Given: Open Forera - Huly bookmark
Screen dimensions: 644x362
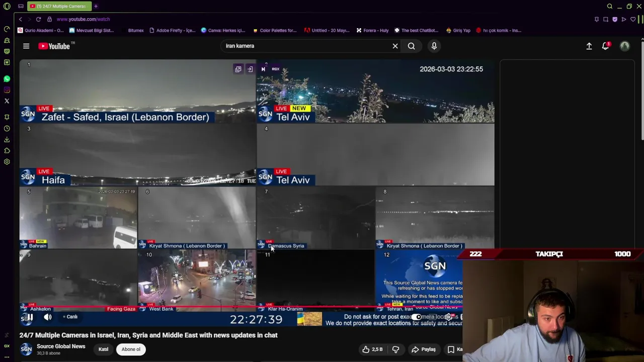Looking at the screenshot, I should (372, 30).
